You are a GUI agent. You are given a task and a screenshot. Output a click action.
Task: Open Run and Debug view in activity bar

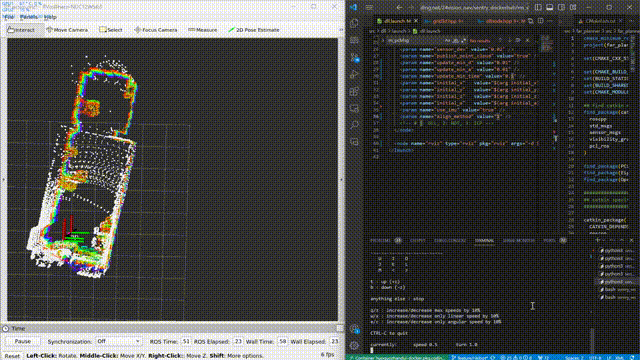354,74
